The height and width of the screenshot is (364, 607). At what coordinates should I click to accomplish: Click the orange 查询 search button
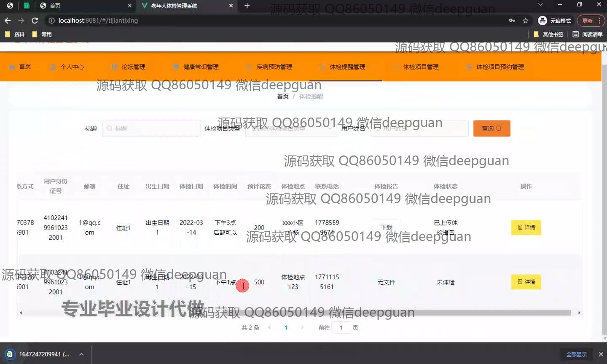[x=492, y=128]
